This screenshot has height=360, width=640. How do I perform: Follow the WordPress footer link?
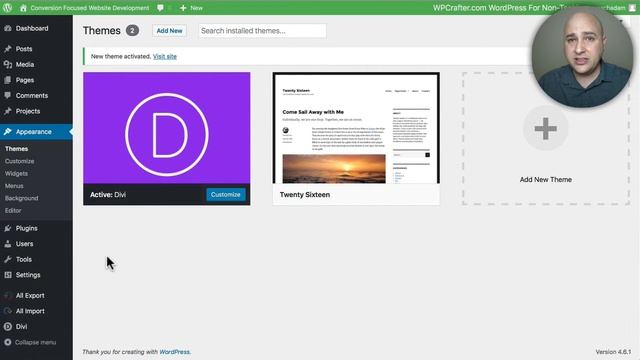[x=174, y=351]
